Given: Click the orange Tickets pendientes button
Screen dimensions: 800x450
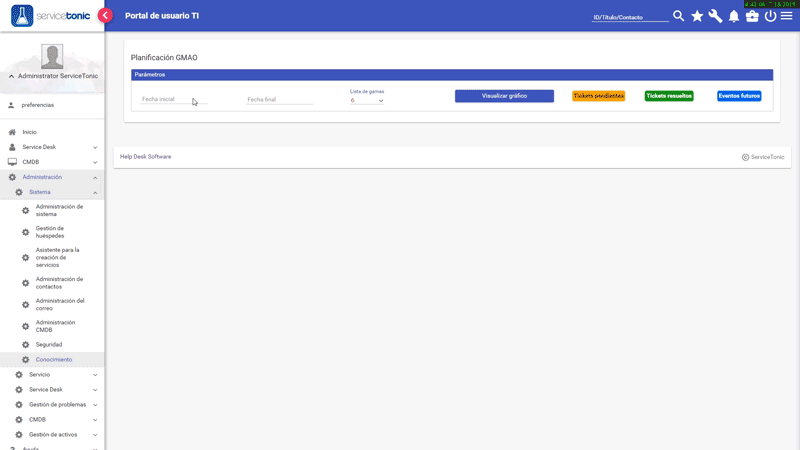Looking at the screenshot, I should pos(598,96).
